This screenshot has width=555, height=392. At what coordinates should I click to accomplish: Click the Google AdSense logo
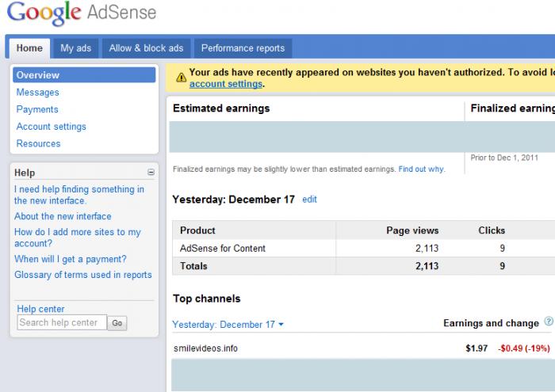tap(82, 13)
